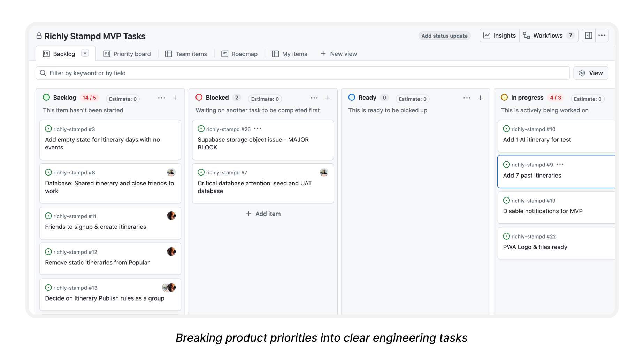Click the assignee avatar on issue #12
This screenshot has width=644, height=357.
(171, 251)
